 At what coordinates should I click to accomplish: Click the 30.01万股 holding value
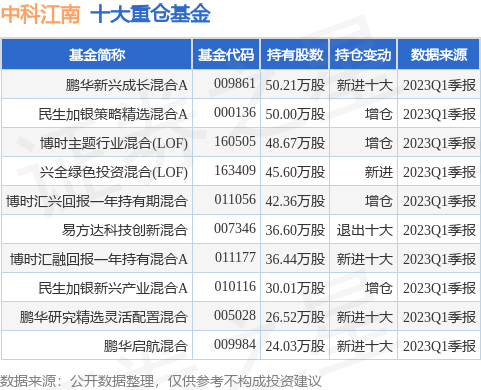(295, 288)
